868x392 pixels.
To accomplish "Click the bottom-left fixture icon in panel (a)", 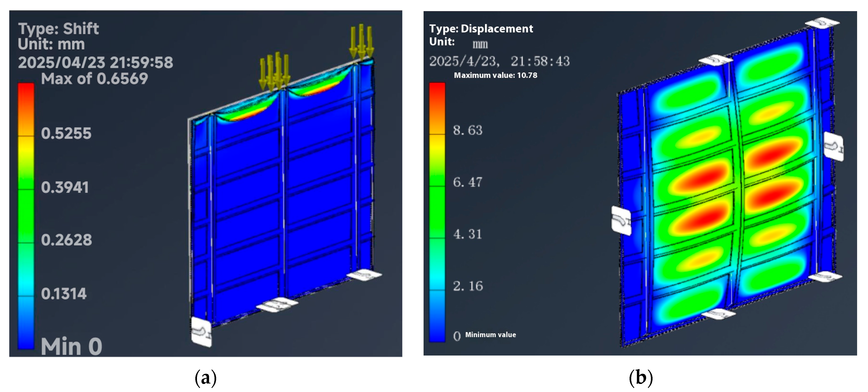I will coord(201,332).
